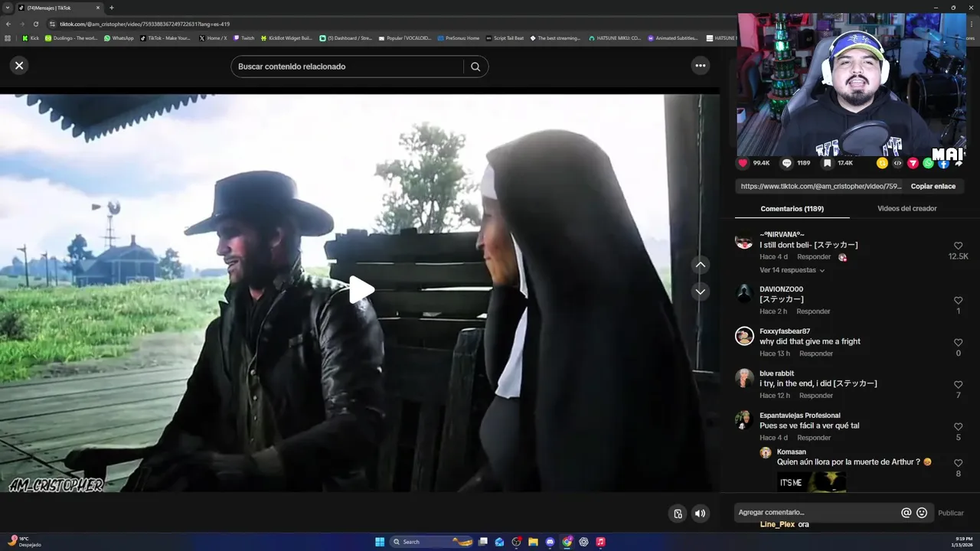Image resolution: width=980 pixels, height=551 pixels.
Task: Share video via WhatsApp icon
Action: tap(928, 163)
